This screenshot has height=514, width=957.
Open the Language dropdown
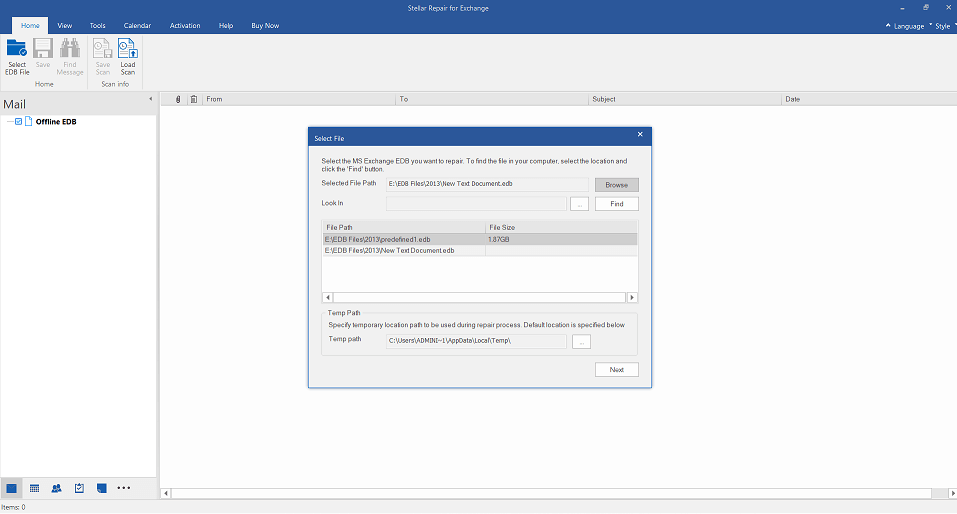(x=909, y=26)
